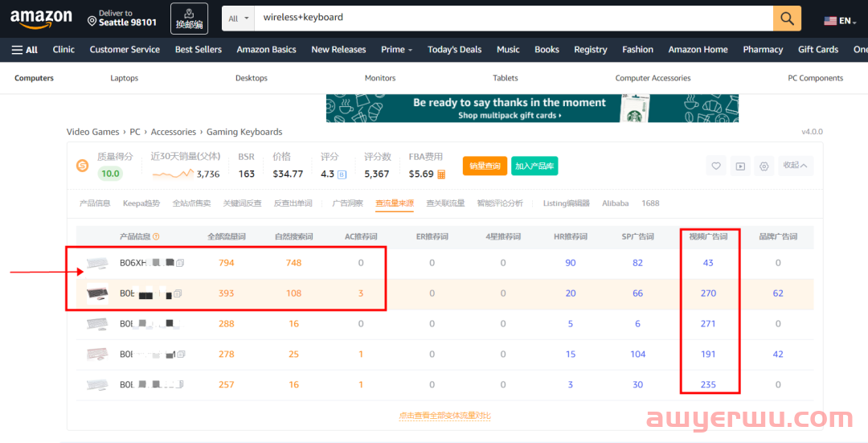Click the 加入产品库 green button
Viewport: 868px width, 443px height.
click(534, 166)
